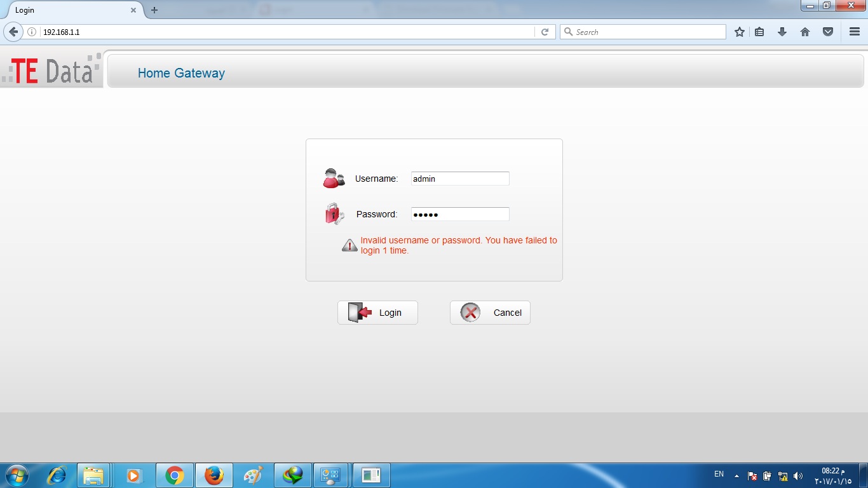Viewport: 868px width, 488px height.
Task: Open the Downloads arrow icon
Action: click(x=782, y=32)
